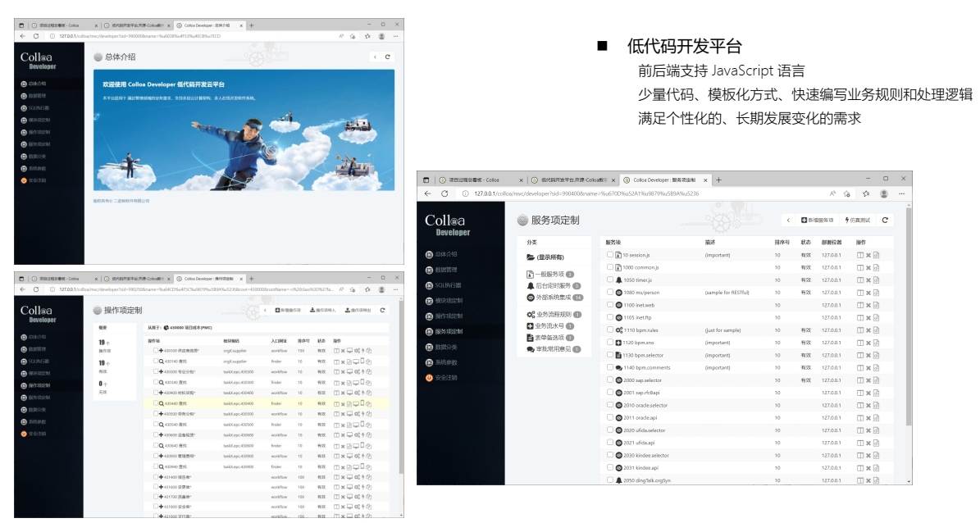980x523 pixels.
Task: Run 仿真测试 via the lightning icon
Action: tap(846, 219)
